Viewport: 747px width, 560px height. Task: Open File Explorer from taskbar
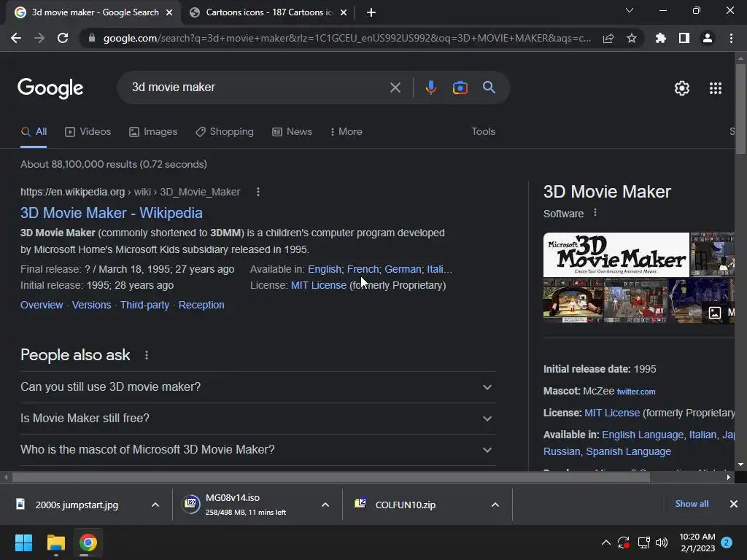pos(55,542)
